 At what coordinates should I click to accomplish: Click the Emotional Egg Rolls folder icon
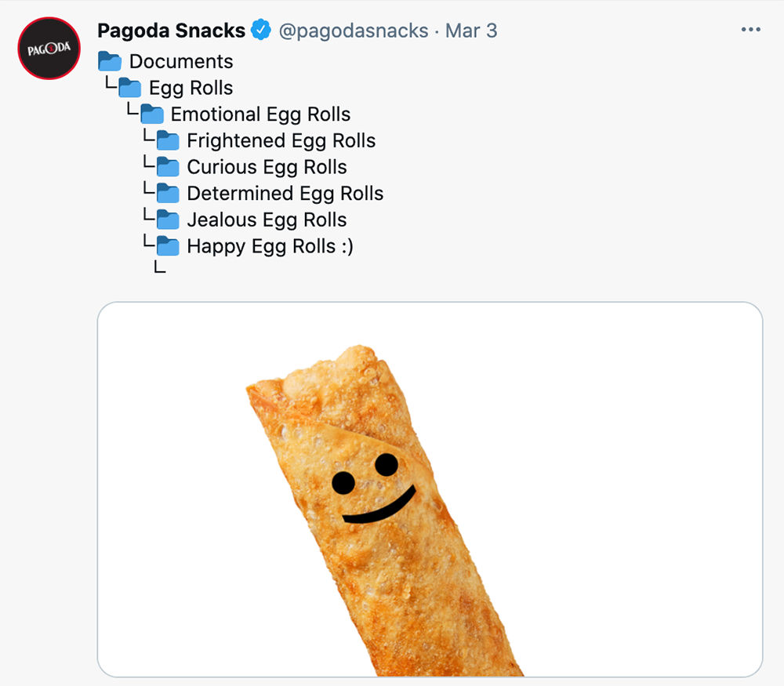coord(151,114)
